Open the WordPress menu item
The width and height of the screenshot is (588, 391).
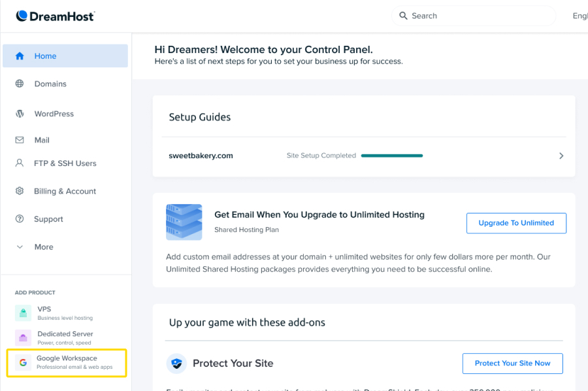[54, 114]
